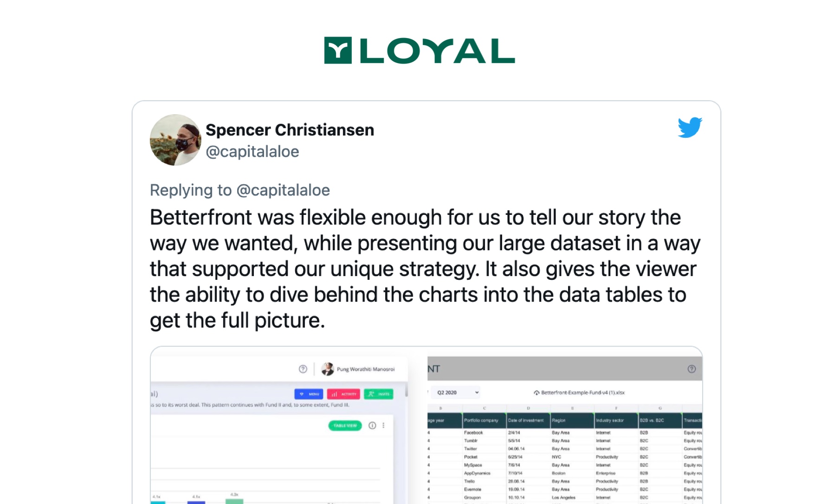Open the @capitalaloe handle under the name
The height and width of the screenshot is (504, 840).
(x=252, y=152)
